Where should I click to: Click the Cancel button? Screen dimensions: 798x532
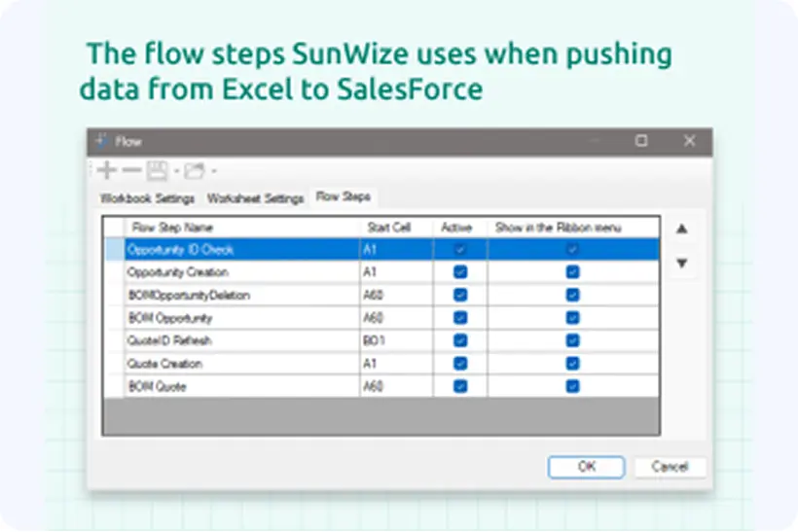(x=670, y=467)
